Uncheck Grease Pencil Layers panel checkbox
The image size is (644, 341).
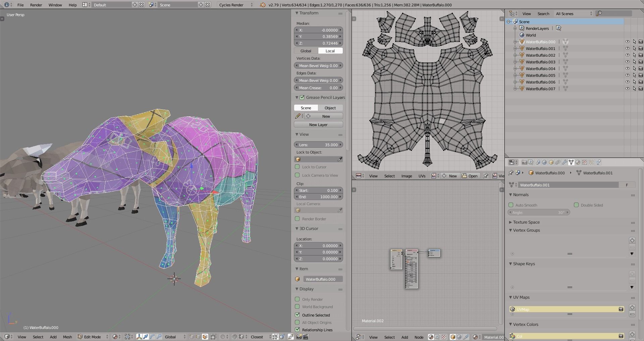point(302,97)
